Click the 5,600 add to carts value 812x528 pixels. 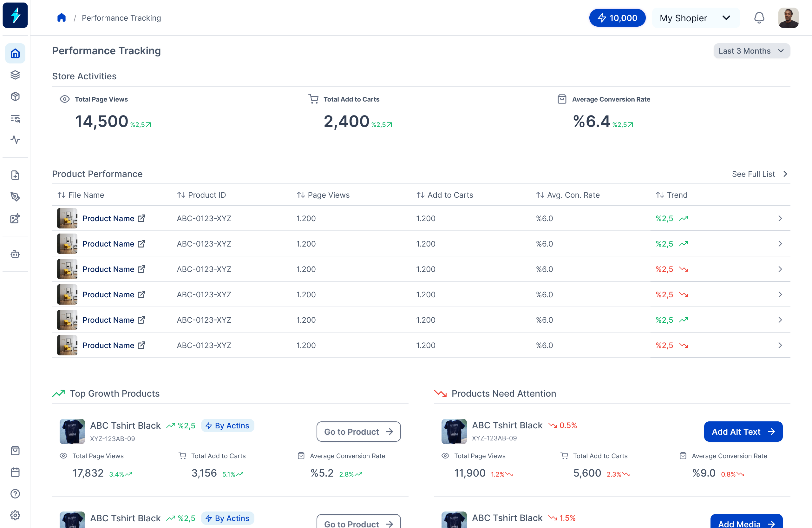pyautogui.click(x=587, y=473)
